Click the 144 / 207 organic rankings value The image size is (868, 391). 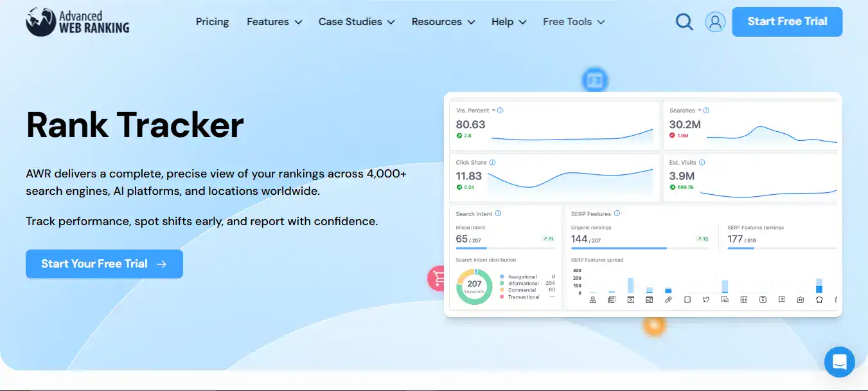(586, 239)
